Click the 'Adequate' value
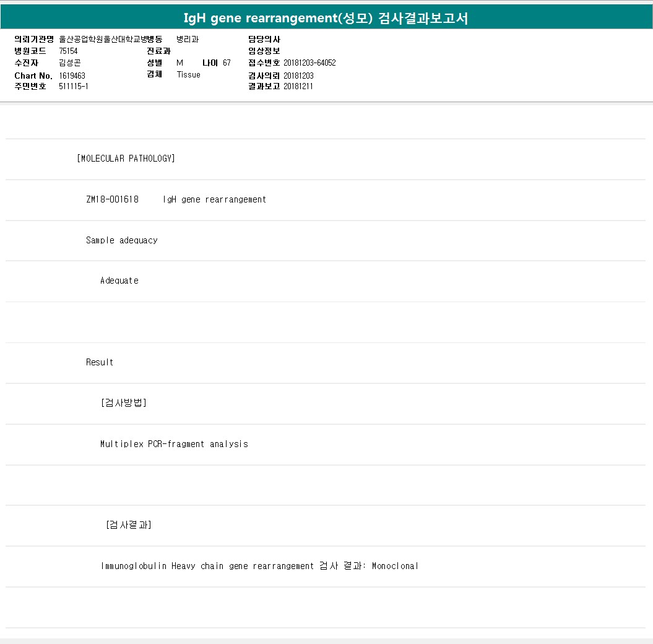This screenshot has height=644, width=653. (119, 281)
